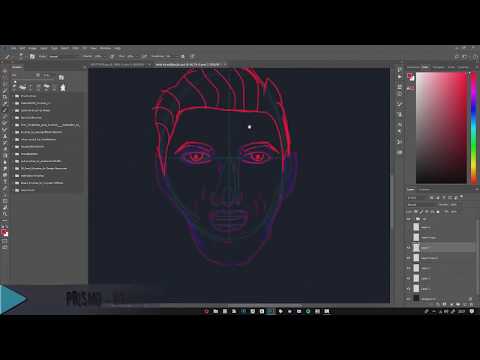Open the layer Fill dropdown
The height and width of the screenshot is (360, 480).
click(453, 212)
